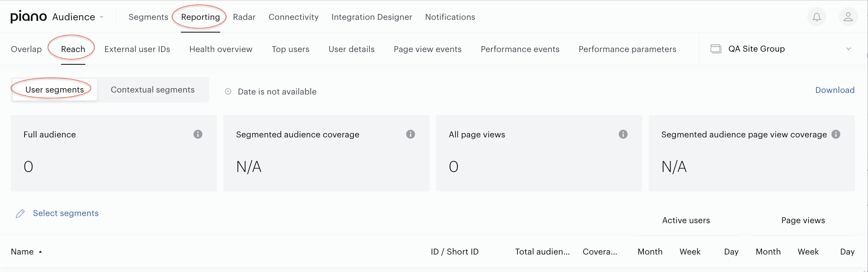Viewport: 868px width, 272px height.
Task: Expand the Audience product dropdown
Action: 102,17
